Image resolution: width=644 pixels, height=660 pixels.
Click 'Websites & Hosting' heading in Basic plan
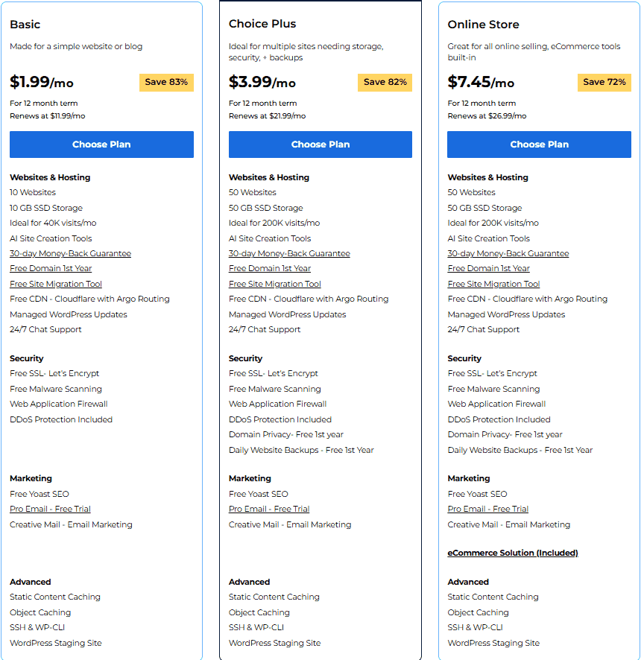[50, 177]
